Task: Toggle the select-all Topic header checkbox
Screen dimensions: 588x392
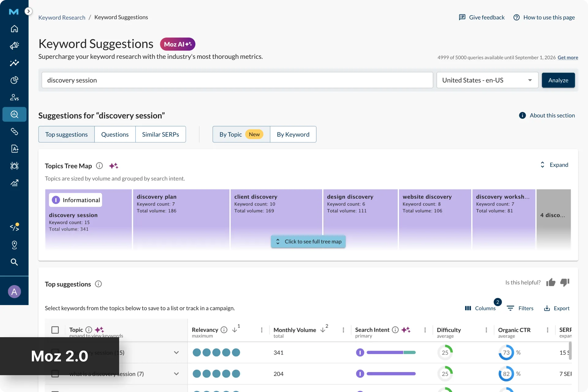Action: 55,330
